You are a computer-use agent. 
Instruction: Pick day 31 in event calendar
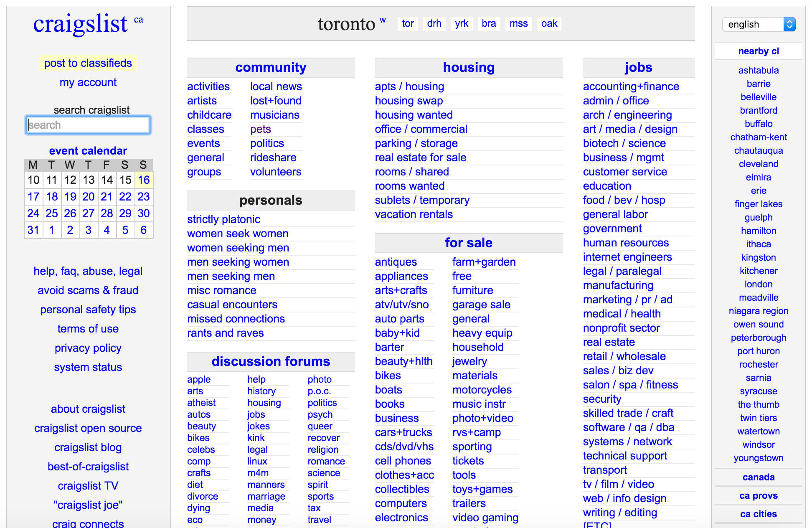(33, 230)
